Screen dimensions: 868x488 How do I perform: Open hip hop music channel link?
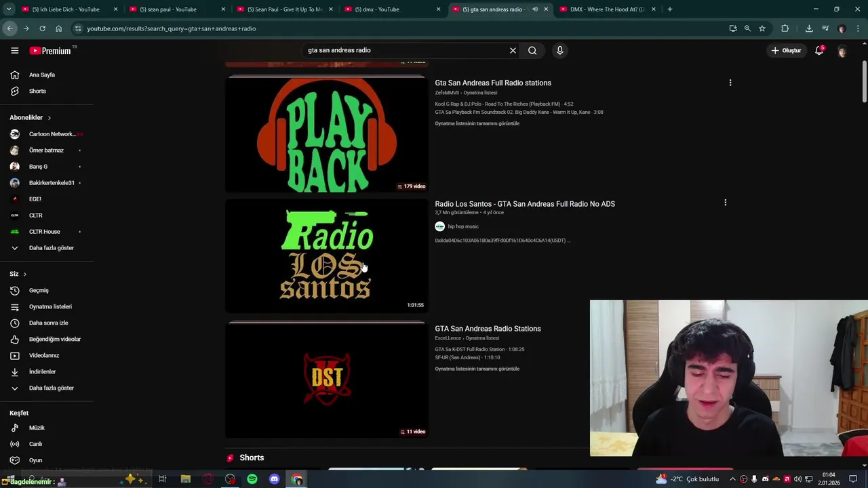point(463,226)
